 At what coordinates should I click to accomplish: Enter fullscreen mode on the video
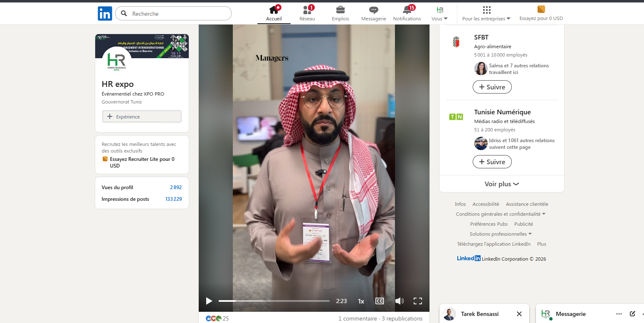coord(417,301)
